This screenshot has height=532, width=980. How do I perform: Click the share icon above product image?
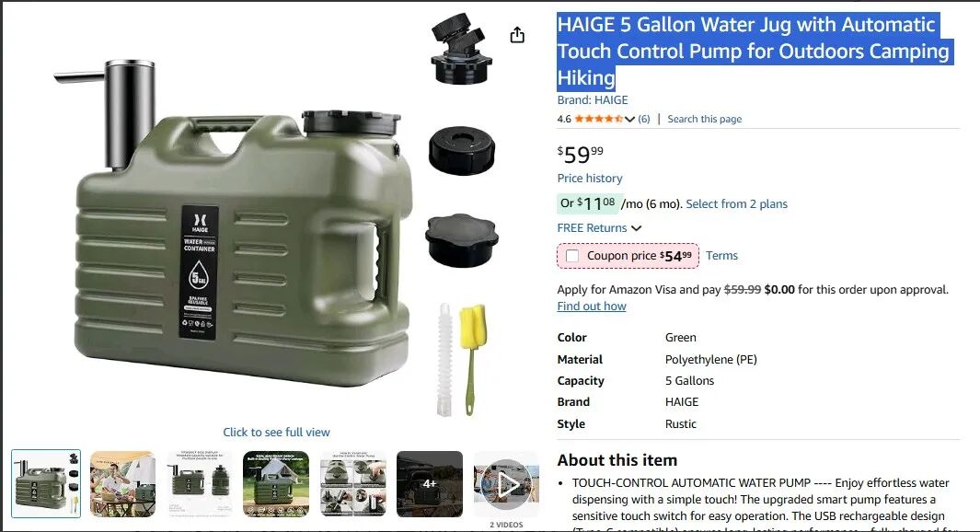click(517, 35)
